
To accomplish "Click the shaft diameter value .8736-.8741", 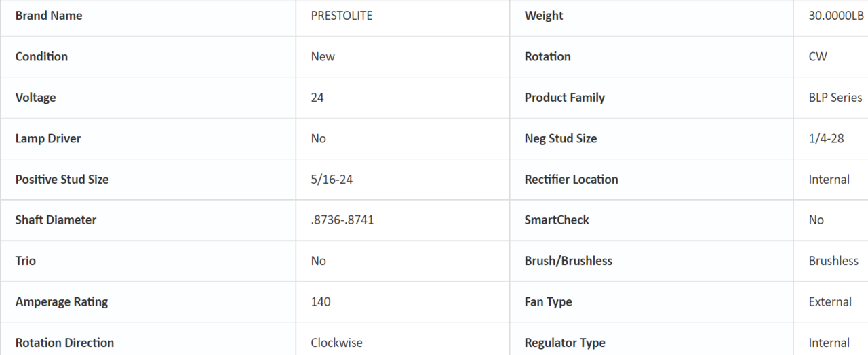I will click(342, 220).
